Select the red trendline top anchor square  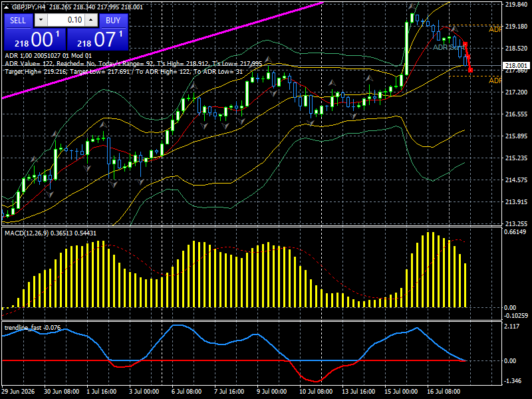coord(465,44)
